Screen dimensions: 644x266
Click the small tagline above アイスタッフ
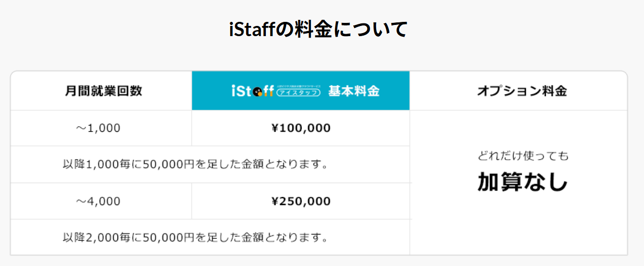(298, 86)
